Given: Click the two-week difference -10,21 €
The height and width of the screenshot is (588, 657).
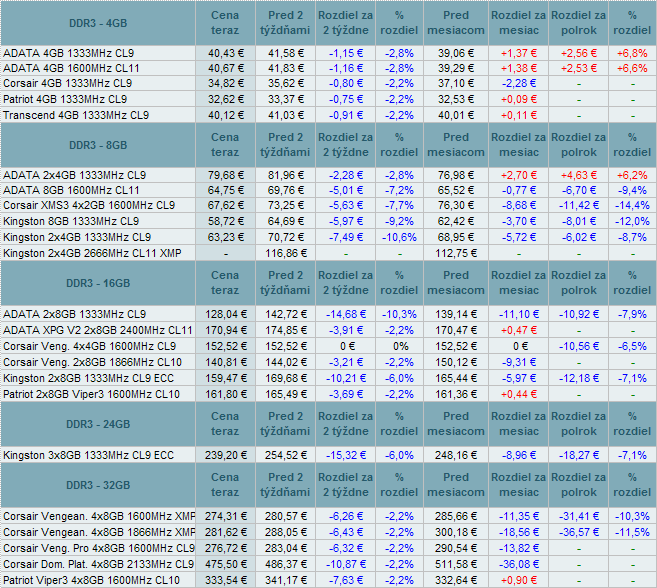Looking at the screenshot, I should click(346, 378).
